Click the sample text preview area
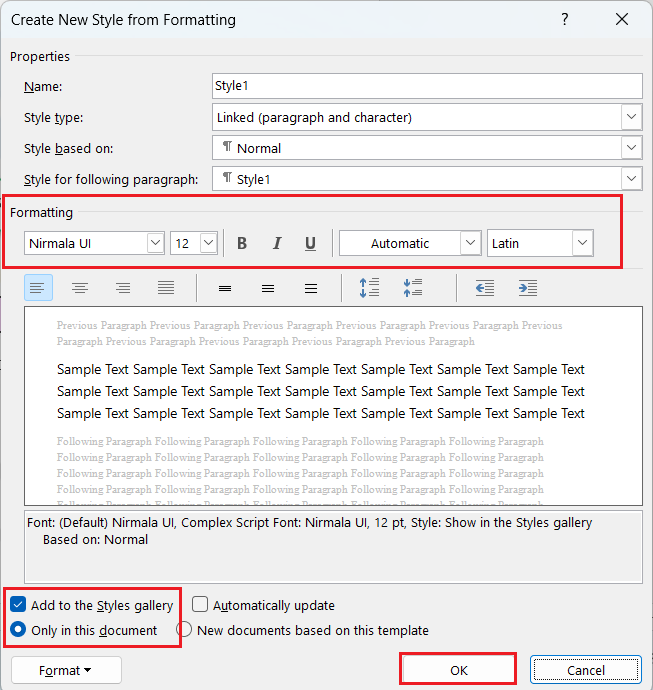 (333, 406)
